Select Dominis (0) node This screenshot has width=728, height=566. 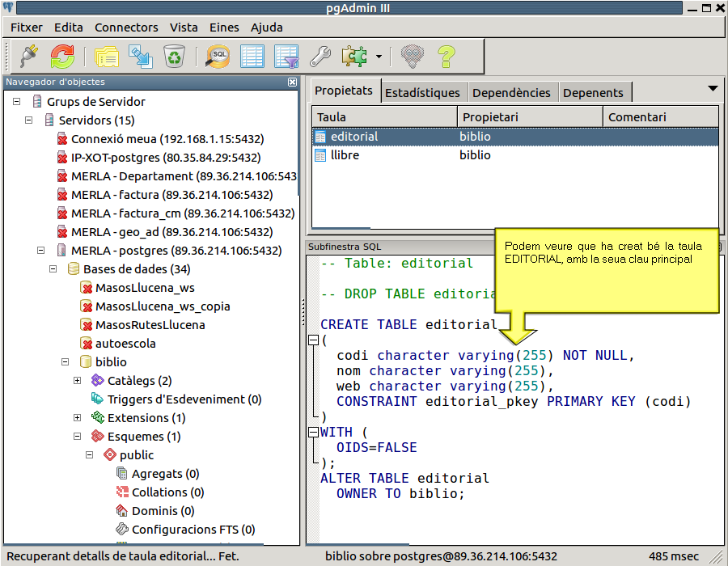(x=163, y=510)
